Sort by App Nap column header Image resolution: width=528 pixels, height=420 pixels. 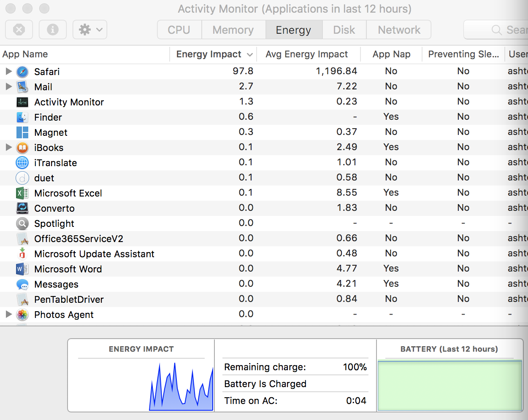(391, 54)
